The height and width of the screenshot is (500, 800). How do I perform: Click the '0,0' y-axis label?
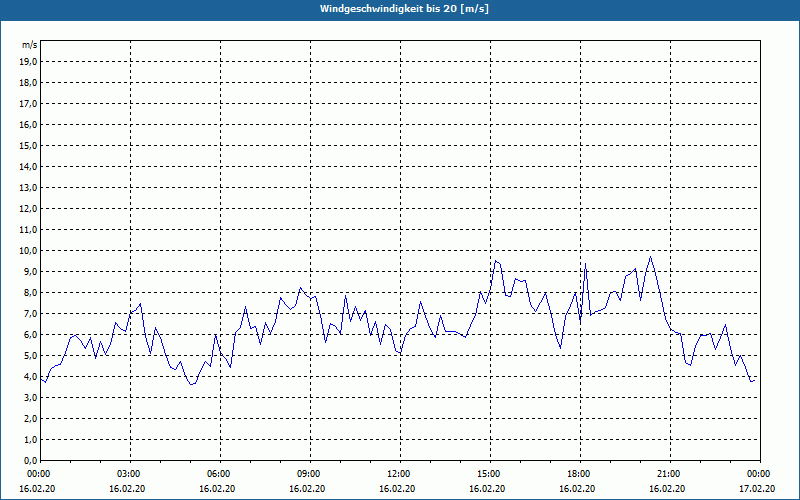(x=31, y=460)
